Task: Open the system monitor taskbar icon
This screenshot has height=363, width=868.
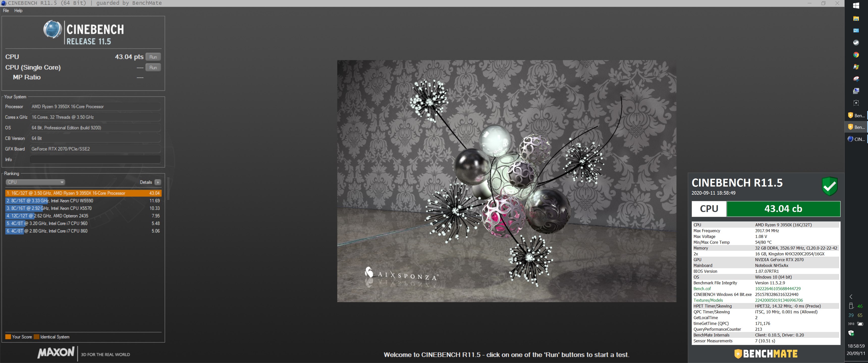Action: (856, 30)
